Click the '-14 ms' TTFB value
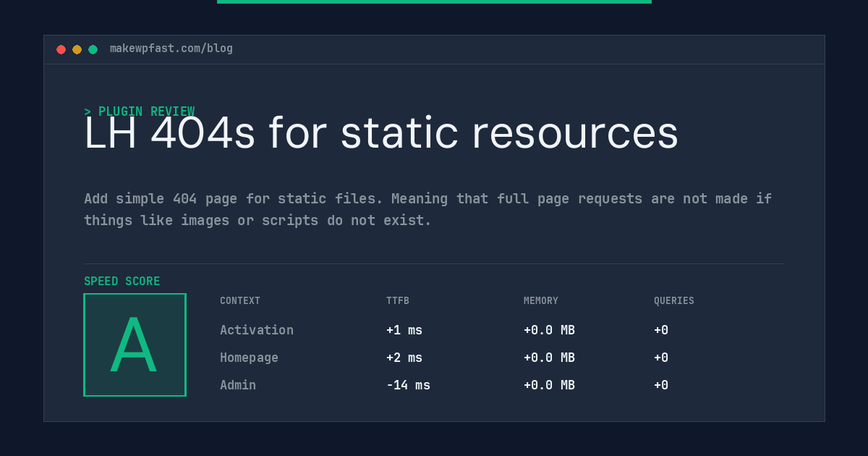 (x=408, y=385)
